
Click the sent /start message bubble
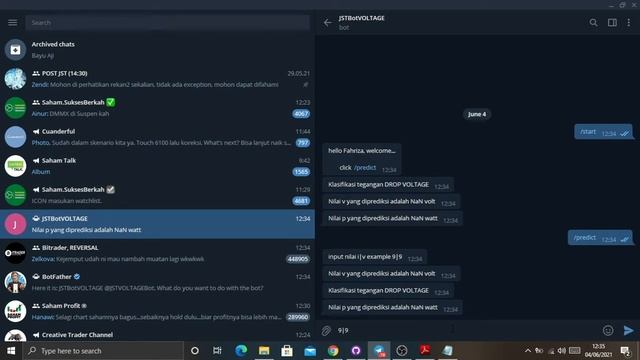tap(604, 132)
